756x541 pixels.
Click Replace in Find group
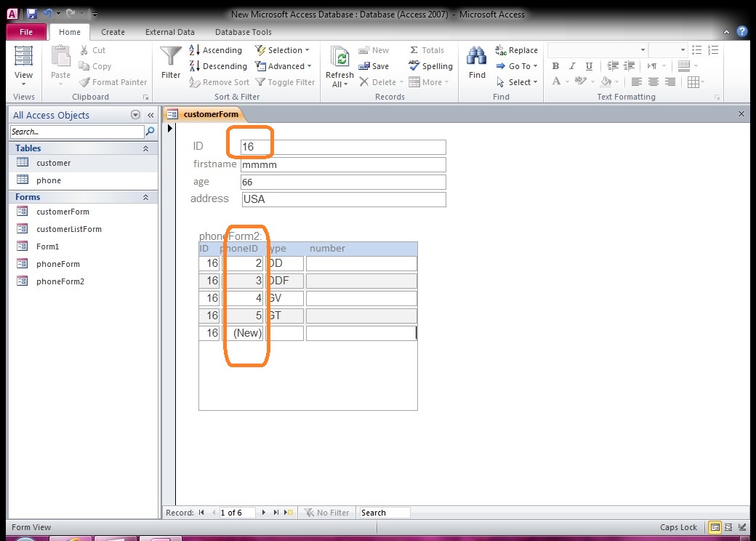pyautogui.click(x=516, y=50)
